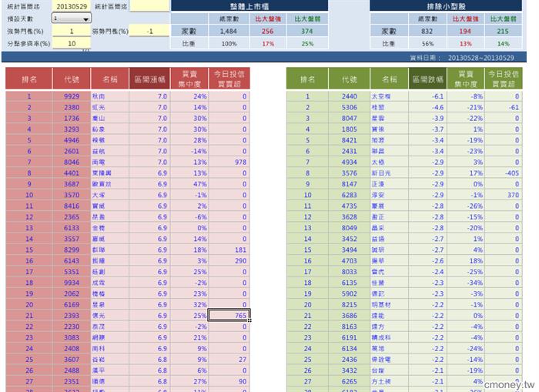Viewport: 539px width, 392px height.
Task: Click the 區間跌幅 header in green table
Action: tap(427, 79)
